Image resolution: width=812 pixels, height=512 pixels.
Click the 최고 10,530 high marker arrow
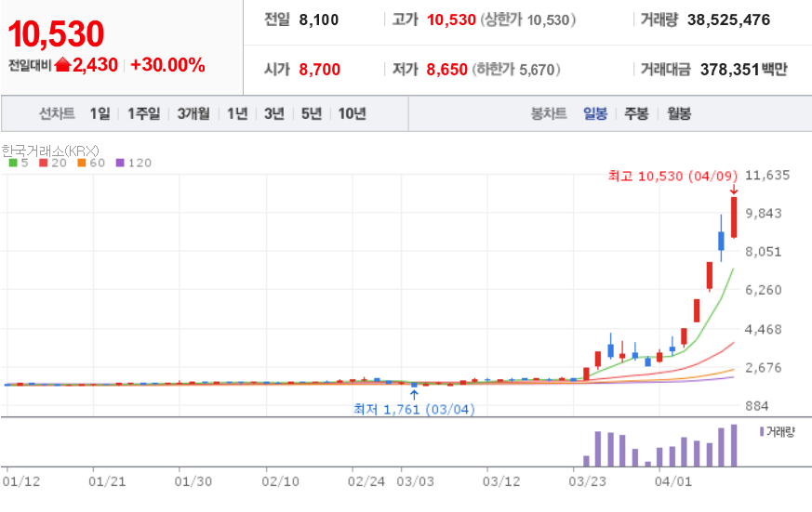[734, 190]
